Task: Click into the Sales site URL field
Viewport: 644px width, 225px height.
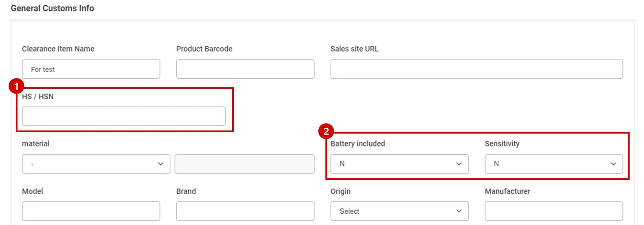Action: (x=476, y=69)
